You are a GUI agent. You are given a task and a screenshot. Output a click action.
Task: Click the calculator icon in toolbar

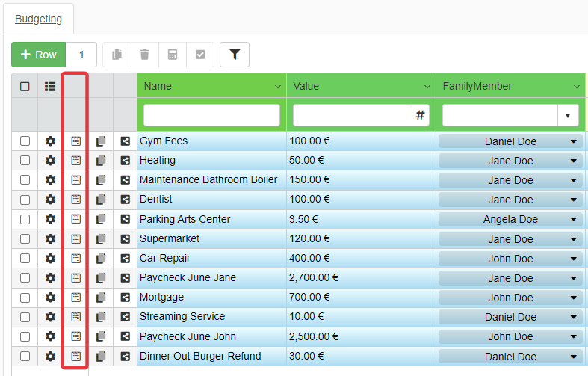(173, 55)
